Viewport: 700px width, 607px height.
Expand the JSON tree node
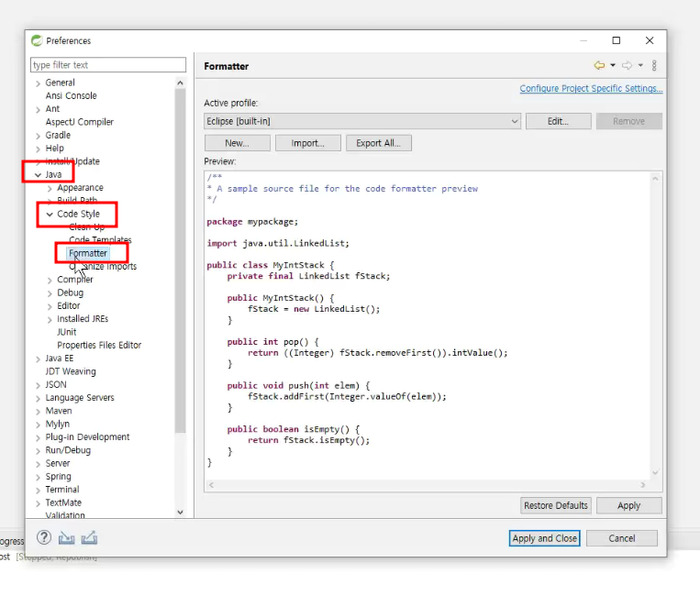tap(38, 385)
